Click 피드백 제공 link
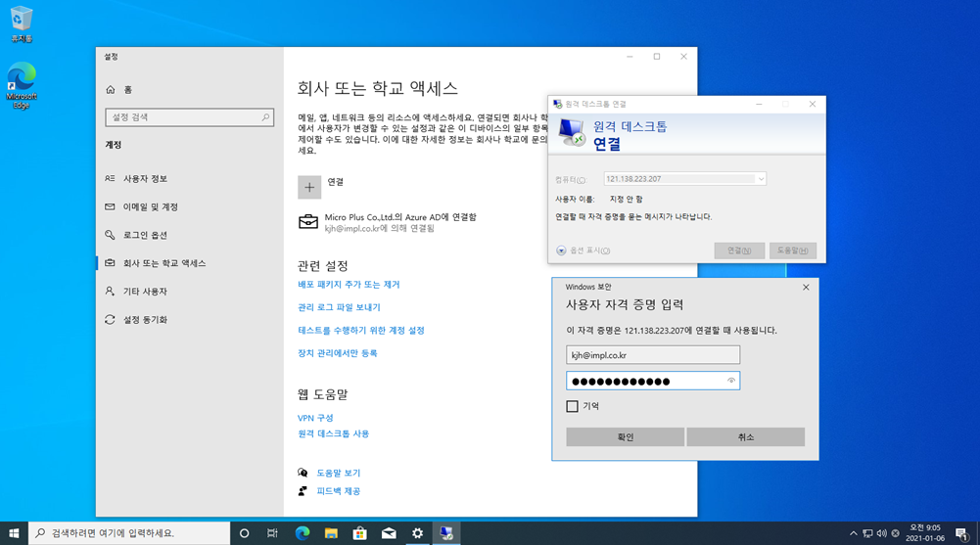 338,490
